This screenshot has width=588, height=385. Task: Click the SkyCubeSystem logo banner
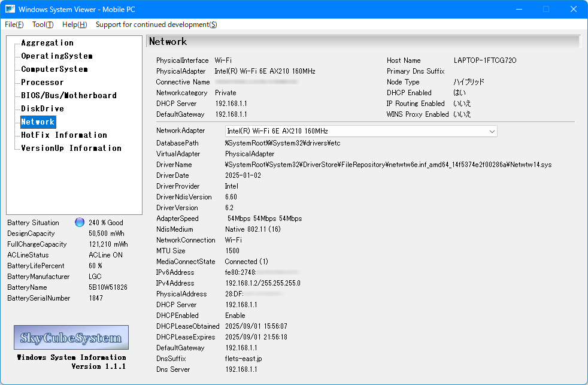[71, 338]
